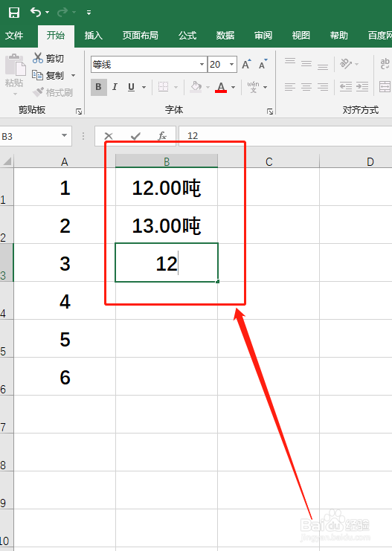Click the red font color A icon

(x=221, y=87)
